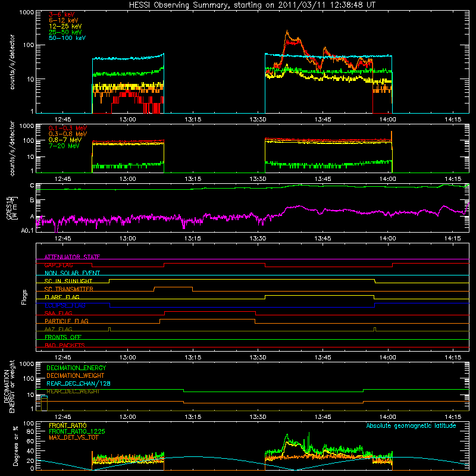This screenshot has width=476, height=476.
Task: Select the NON_SOLAR_EVENT flag label
Action: pos(72,273)
